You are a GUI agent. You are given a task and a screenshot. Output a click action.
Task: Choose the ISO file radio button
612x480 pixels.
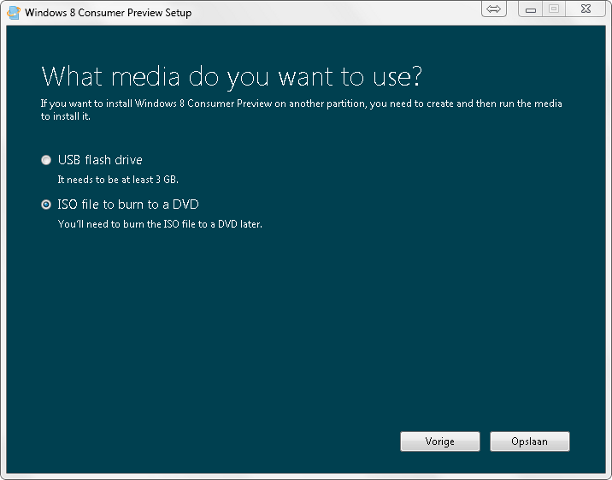tap(45, 204)
